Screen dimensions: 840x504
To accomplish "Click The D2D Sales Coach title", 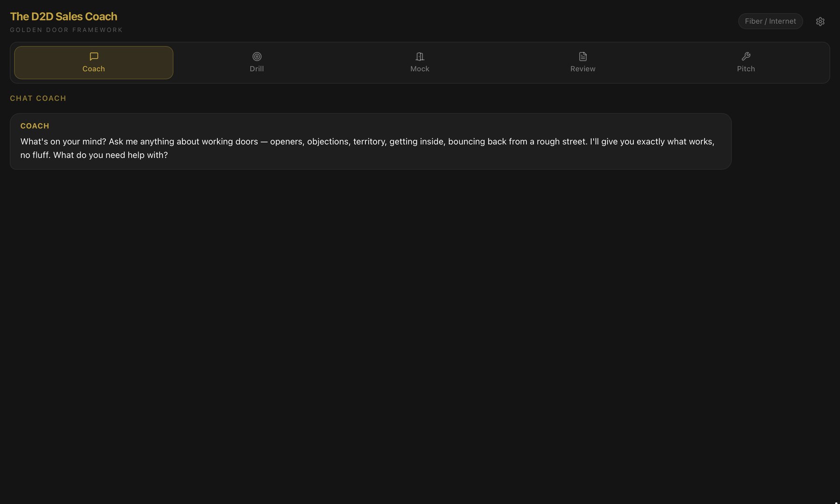I will 63,16.
